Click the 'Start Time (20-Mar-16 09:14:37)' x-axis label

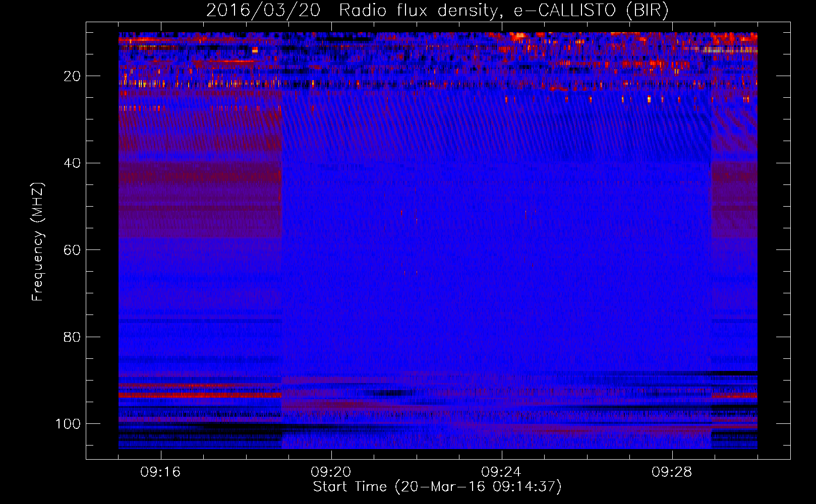point(437,487)
